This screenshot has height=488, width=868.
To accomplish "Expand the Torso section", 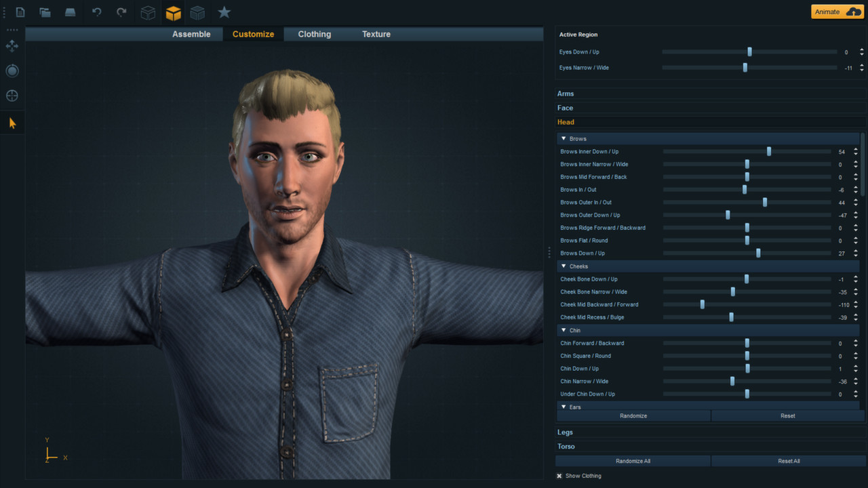I will (566, 446).
